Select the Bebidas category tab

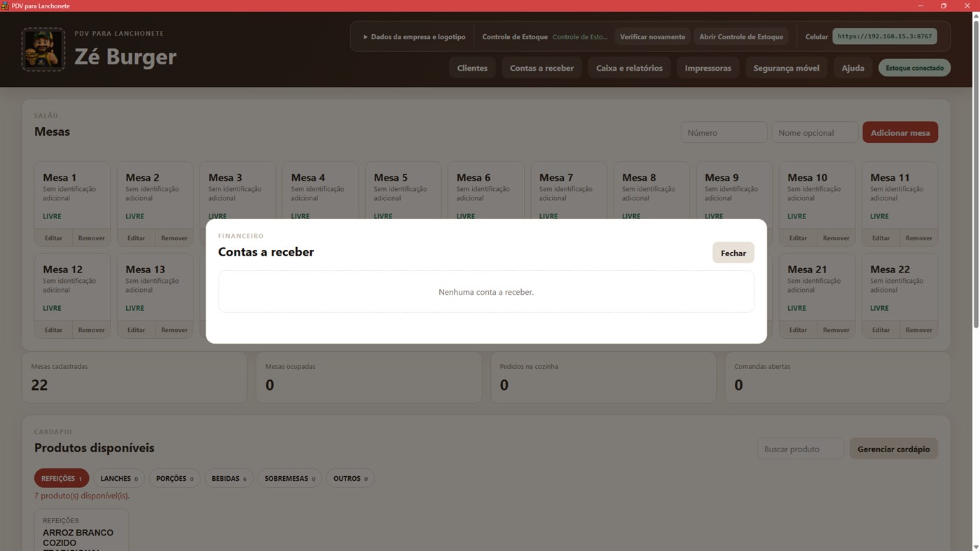(229, 478)
